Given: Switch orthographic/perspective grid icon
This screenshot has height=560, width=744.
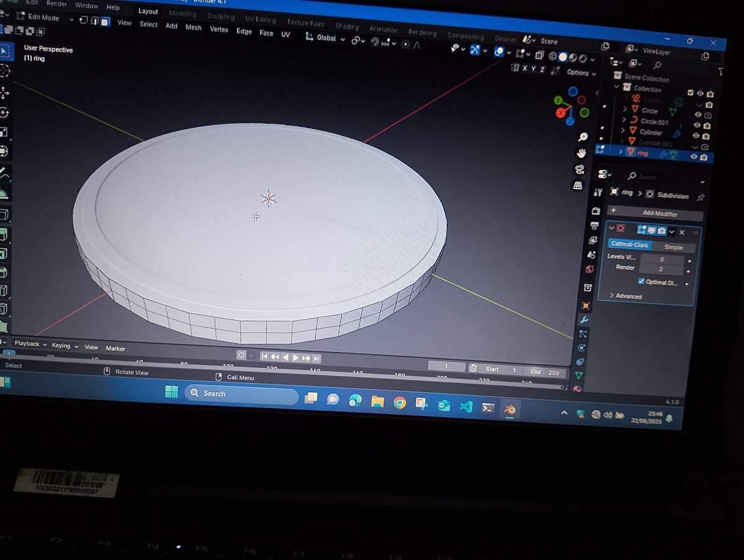Looking at the screenshot, I should click(x=578, y=185).
